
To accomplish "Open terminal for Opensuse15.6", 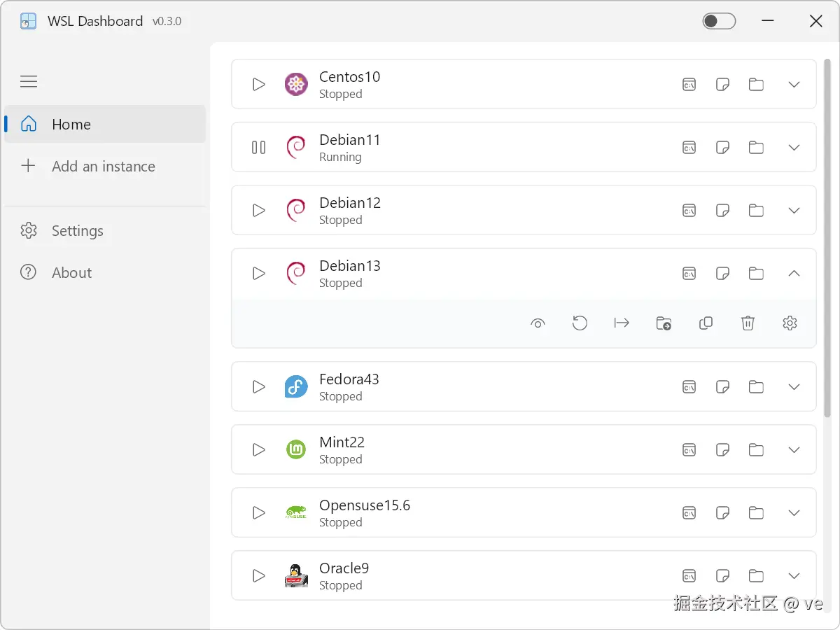I will click(x=689, y=513).
